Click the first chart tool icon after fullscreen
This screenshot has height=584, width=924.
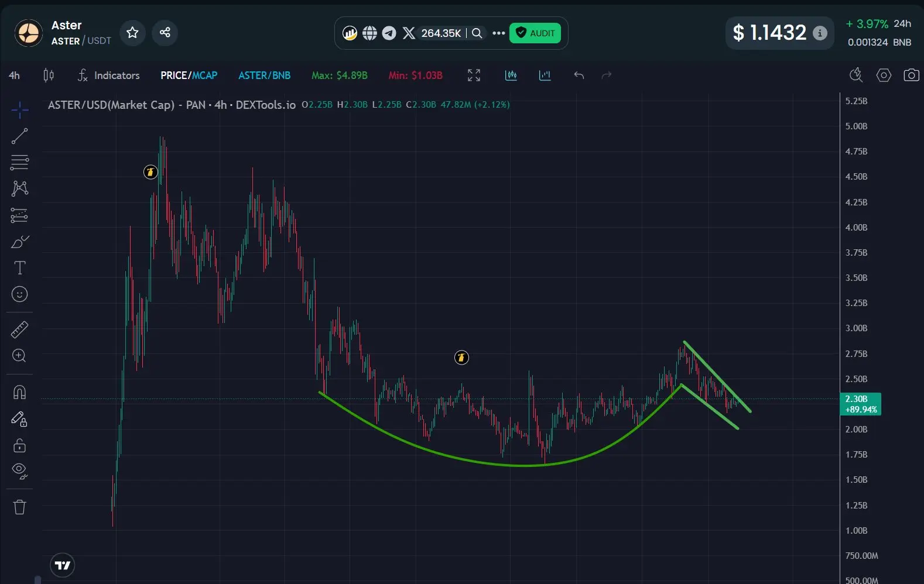511,75
